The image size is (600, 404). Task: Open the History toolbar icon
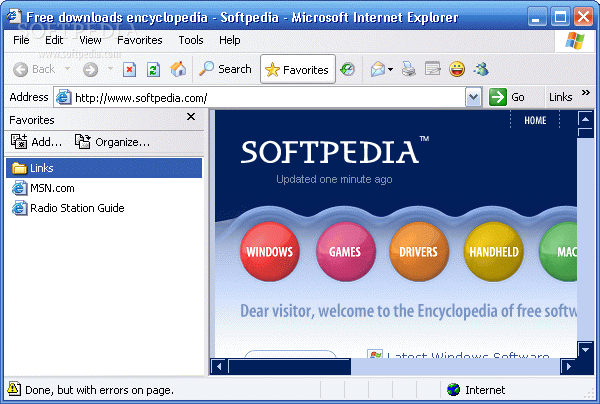tap(347, 69)
